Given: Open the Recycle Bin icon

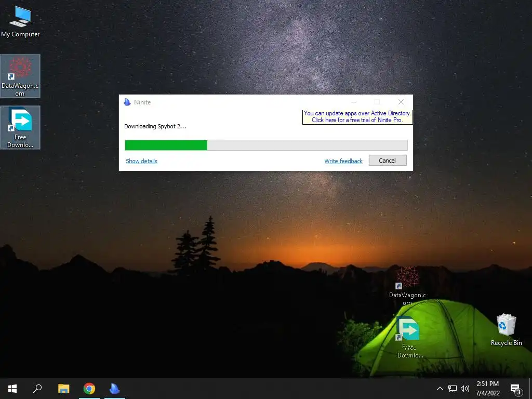Looking at the screenshot, I should tap(506, 330).
